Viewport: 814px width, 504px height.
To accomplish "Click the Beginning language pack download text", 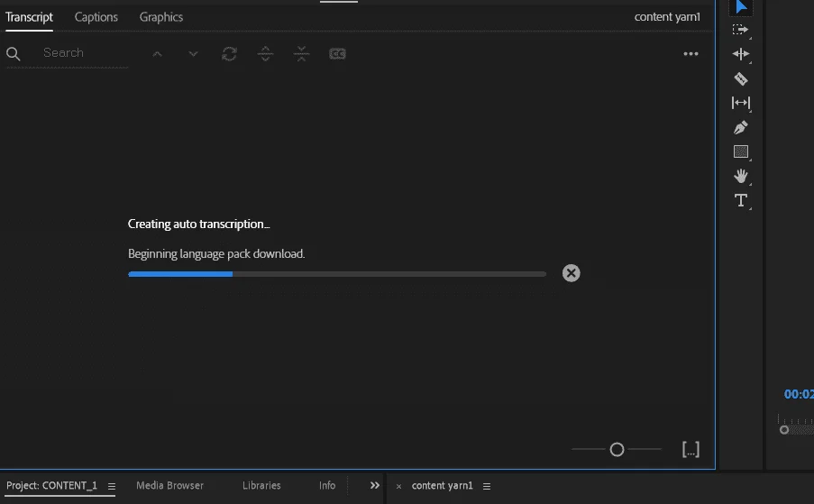I will pyautogui.click(x=216, y=254).
